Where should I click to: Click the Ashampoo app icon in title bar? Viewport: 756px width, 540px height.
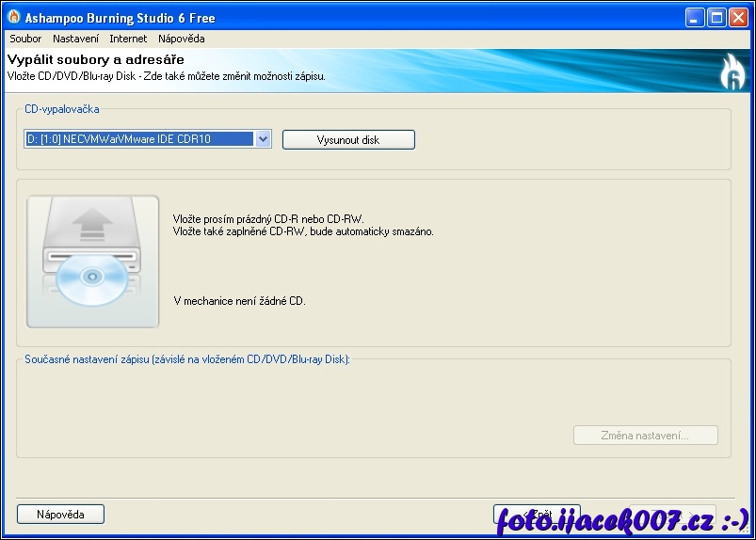tap(13, 17)
